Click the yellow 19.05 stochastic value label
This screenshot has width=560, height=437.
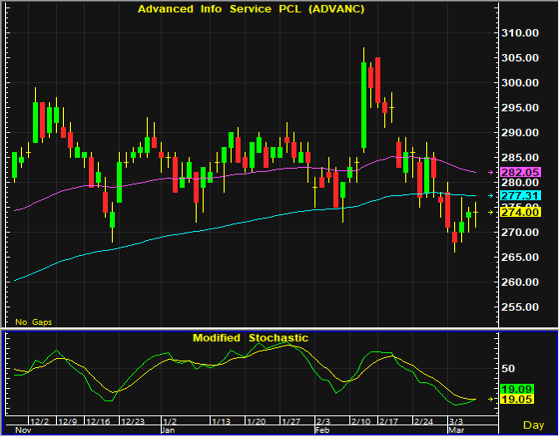(517, 399)
